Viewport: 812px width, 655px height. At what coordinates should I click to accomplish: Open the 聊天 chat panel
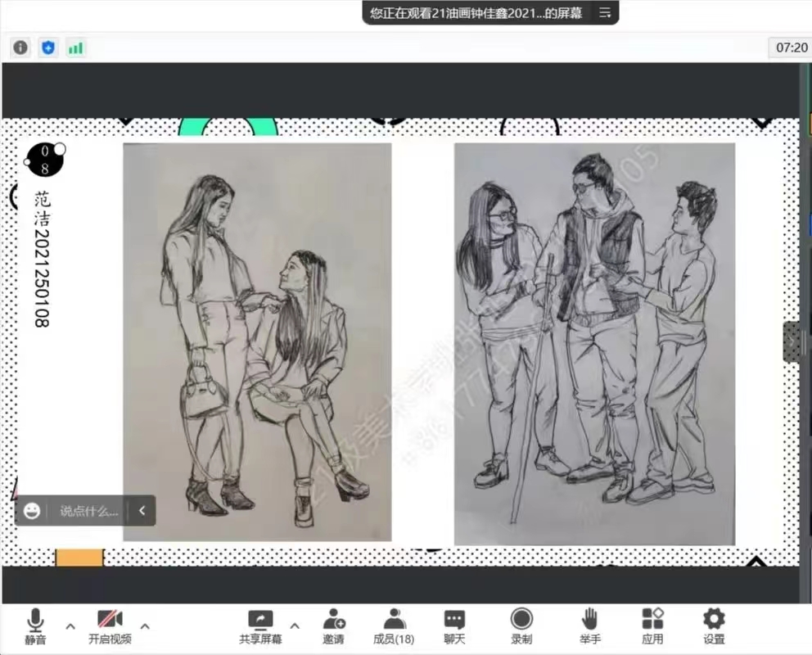click(x=454, y=626)
